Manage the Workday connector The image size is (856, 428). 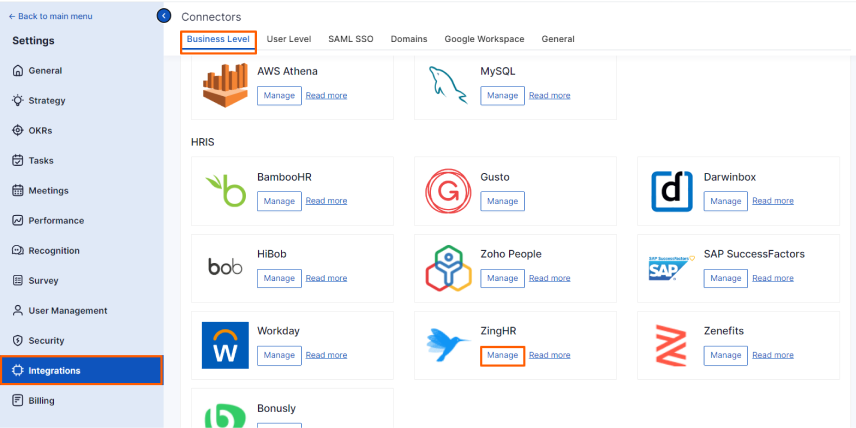279,355
